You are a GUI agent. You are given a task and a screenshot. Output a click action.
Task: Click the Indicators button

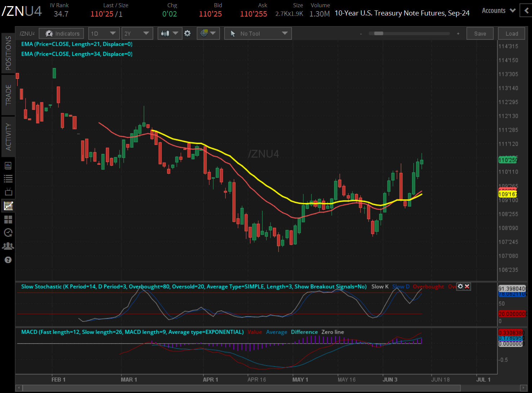pyautogui.click(x=61, y=33)
